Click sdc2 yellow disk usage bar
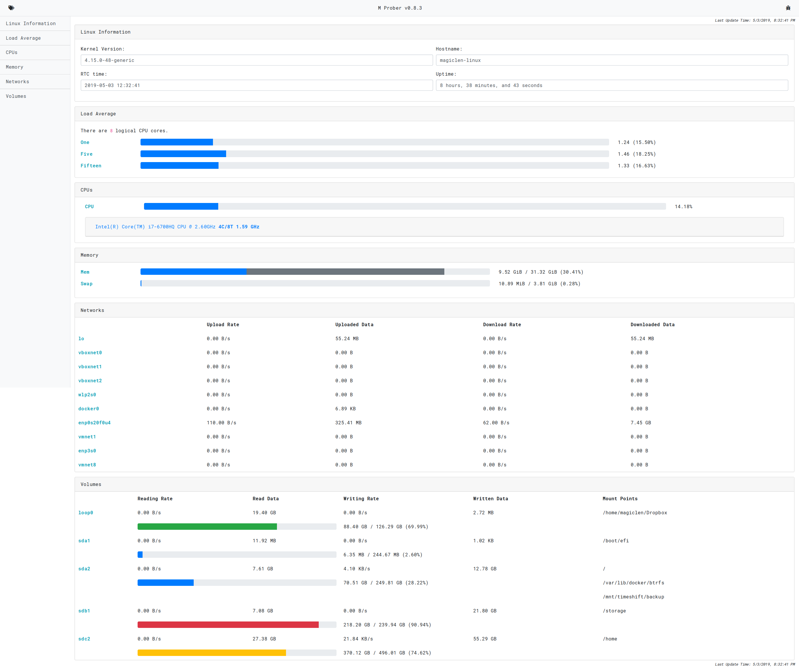The image size is (799, 672). pyautogui.click(x=237, y=653)
